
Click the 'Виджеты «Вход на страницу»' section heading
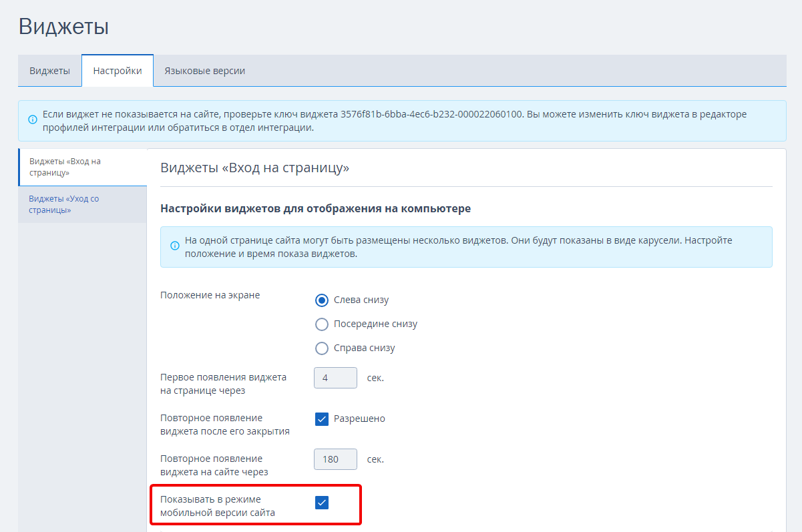(255, 168)
